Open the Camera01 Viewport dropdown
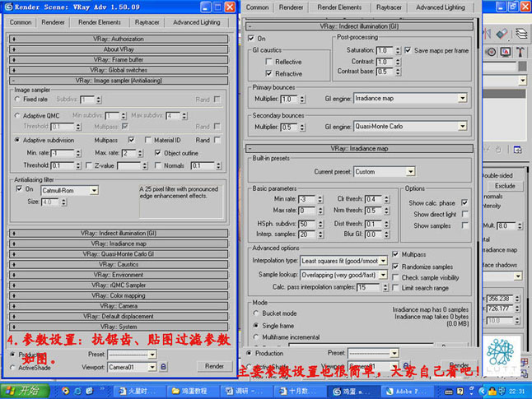 tap(152, 367)
